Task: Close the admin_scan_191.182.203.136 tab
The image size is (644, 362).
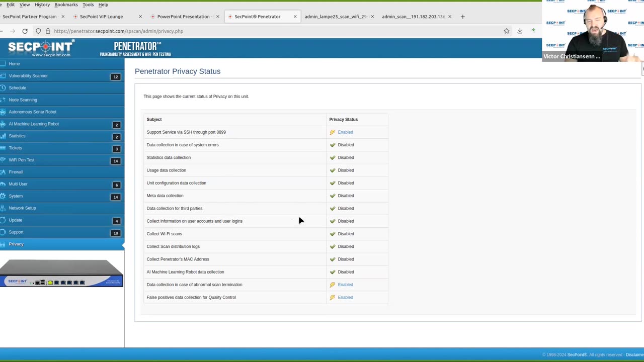Action: click(x=449, y=17)
